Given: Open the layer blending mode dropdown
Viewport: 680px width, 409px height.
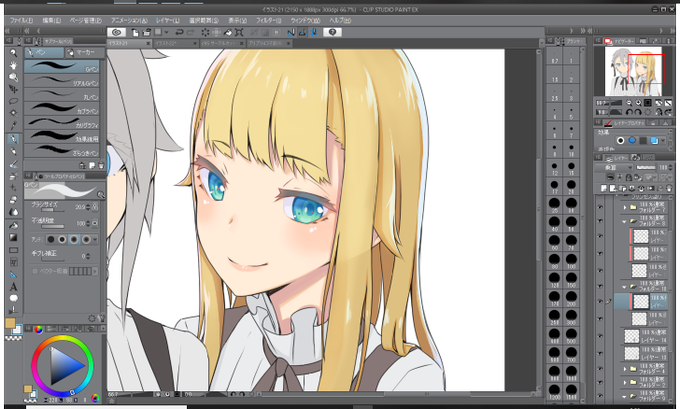Looking at the screenshot, I should 614,167.
